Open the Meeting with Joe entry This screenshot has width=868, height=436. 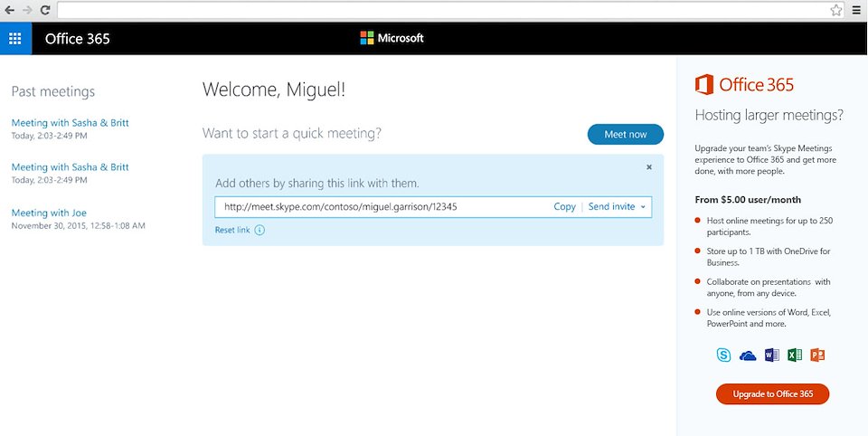coord(49,213)
